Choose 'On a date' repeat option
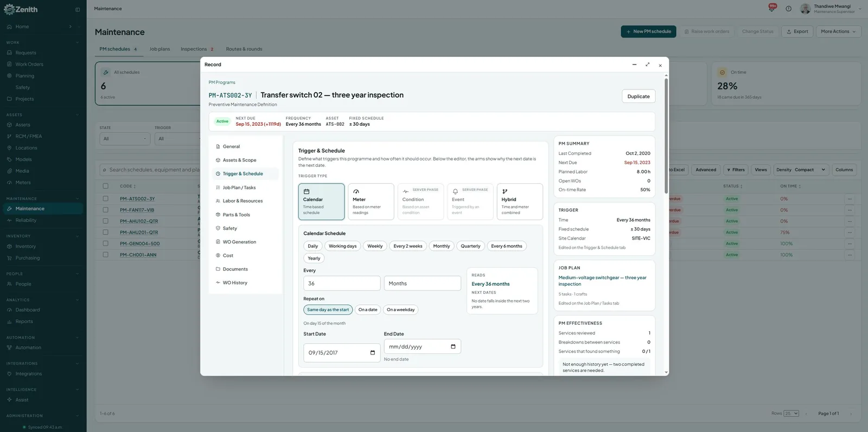The image size is (868, 432). coord(368,310)
